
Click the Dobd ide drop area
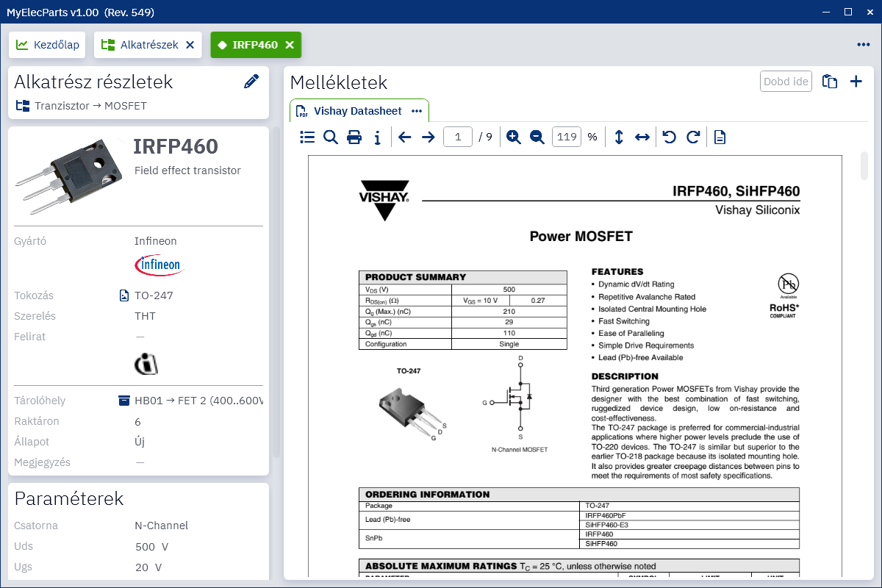point(786,82)
